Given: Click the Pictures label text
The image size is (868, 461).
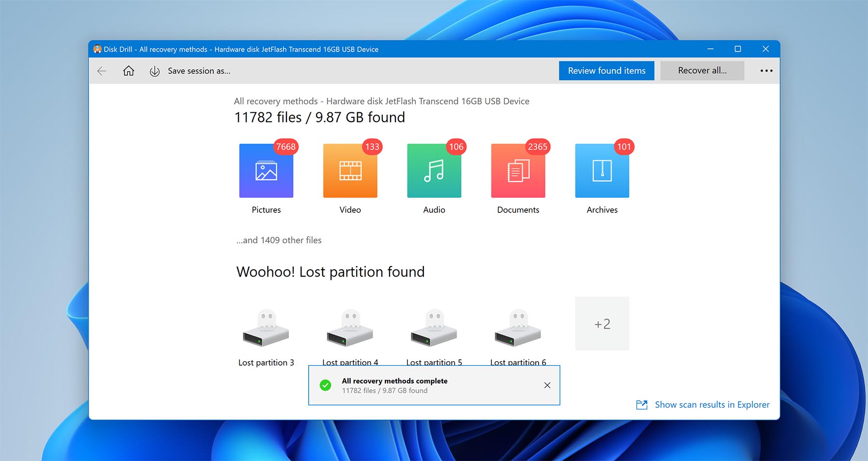Looking at the screenshot, I should (x=266, y=210).
